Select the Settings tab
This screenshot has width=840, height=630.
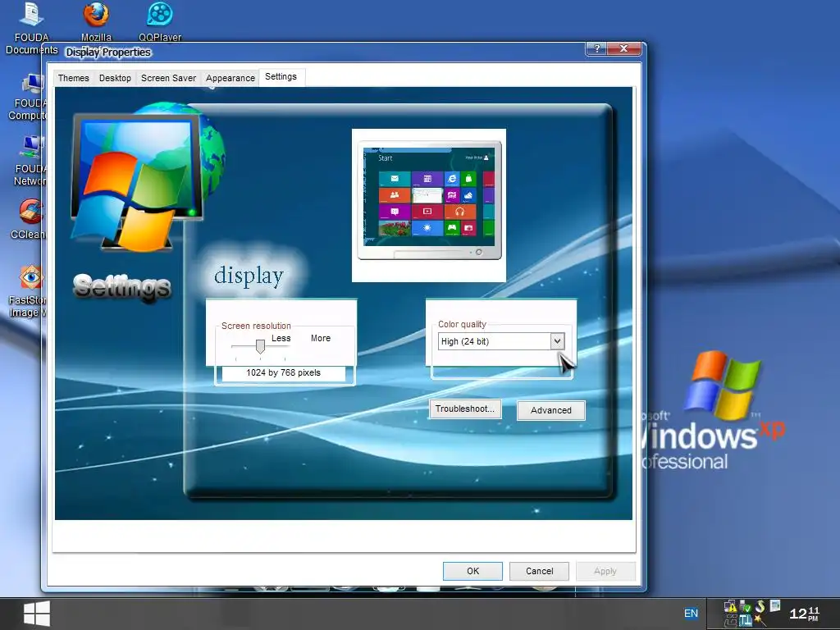(x=281, y=76)
